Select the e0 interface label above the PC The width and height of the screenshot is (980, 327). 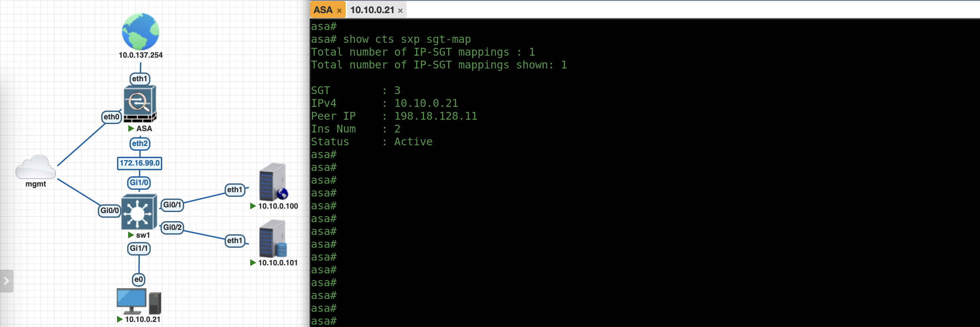click(139, 279)
